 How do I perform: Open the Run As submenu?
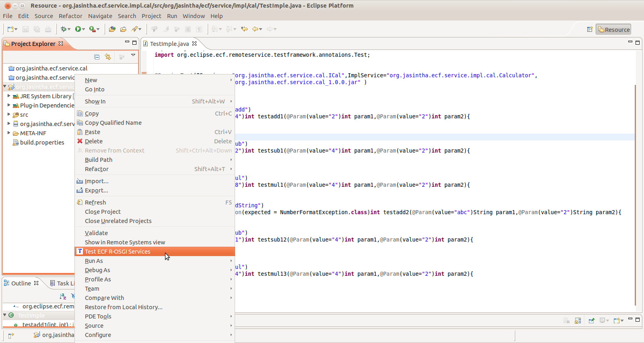tap(155, 261)
